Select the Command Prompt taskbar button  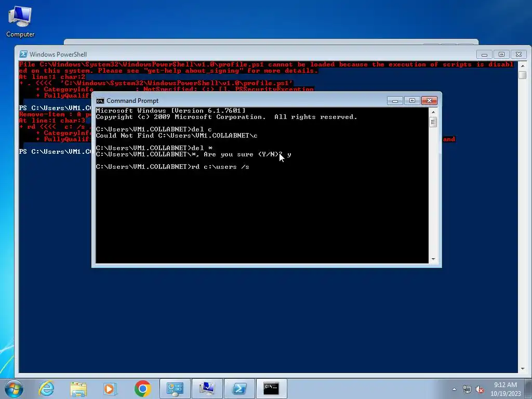(271, 389)
